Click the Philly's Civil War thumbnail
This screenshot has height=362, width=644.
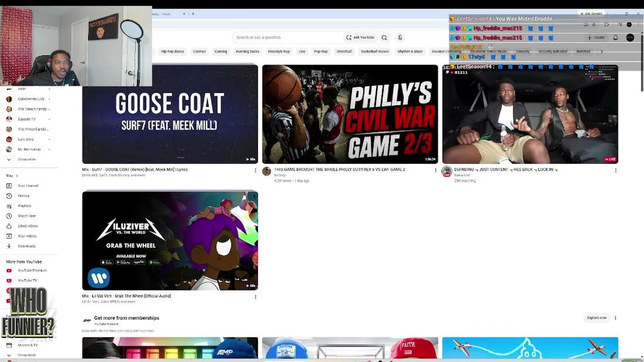click(x=350, y=114)
